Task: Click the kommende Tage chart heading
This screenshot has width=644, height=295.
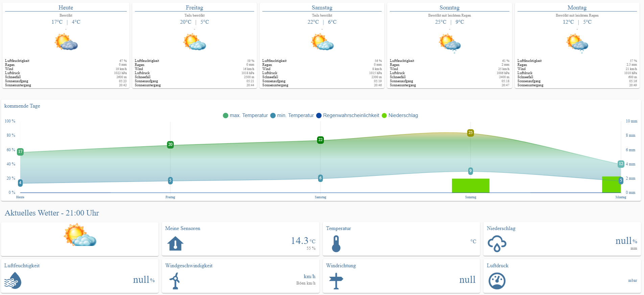Action: click(x=22, y=106)
